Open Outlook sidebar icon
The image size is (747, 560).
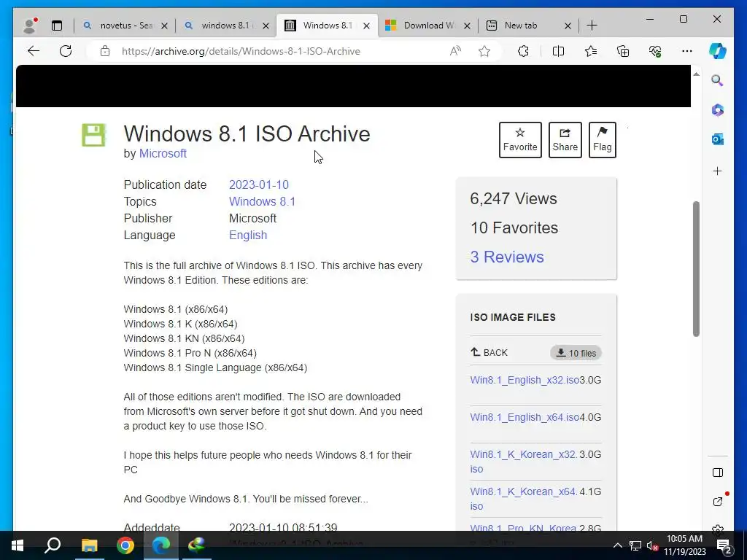(718, 139)
